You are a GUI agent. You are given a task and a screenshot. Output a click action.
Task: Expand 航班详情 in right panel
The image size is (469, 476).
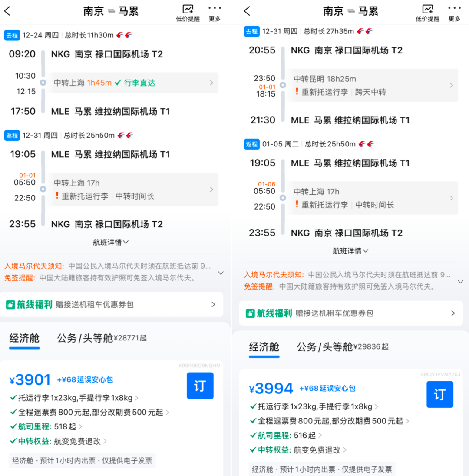(x=350, y=251)
